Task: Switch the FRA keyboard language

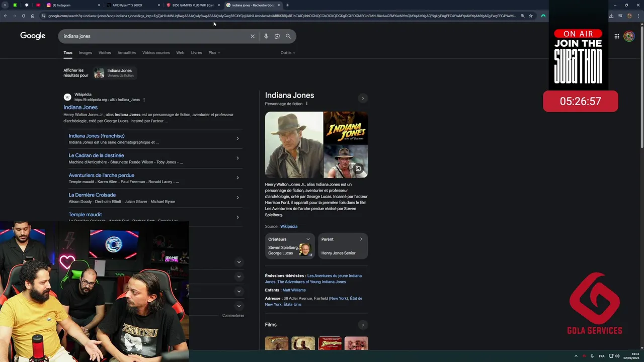Action: click(601, 356)
